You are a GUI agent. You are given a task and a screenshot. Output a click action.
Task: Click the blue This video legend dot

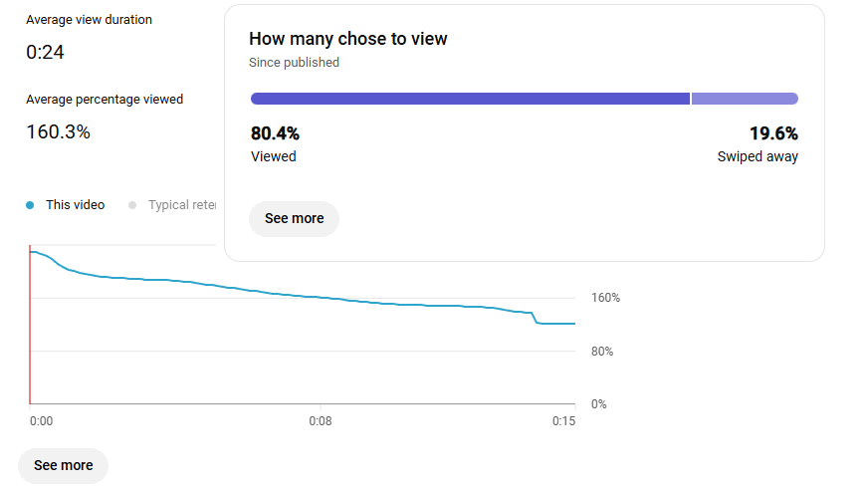point(30,205)
